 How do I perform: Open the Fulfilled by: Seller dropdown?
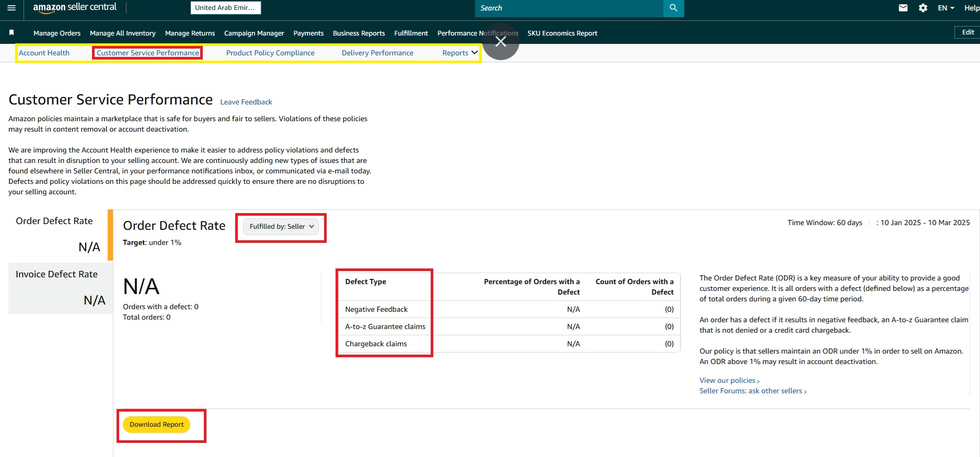(x=281, y=227)
